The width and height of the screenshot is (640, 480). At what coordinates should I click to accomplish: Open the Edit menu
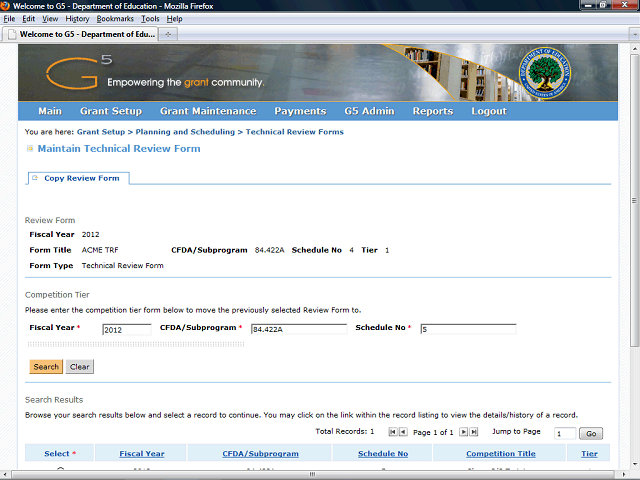point(29,19)
